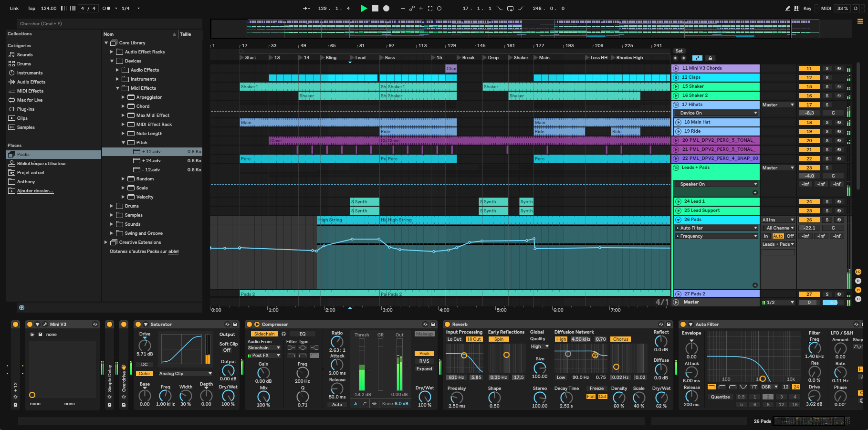Activate Reverb Freeze button
This screenshot has height=430, width=868.
pos(596,388)
